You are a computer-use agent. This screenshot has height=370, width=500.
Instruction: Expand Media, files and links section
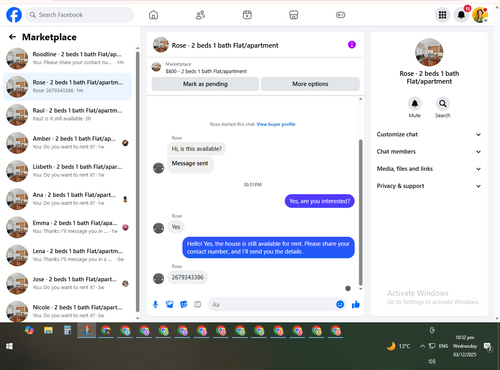tap(429, 169)
